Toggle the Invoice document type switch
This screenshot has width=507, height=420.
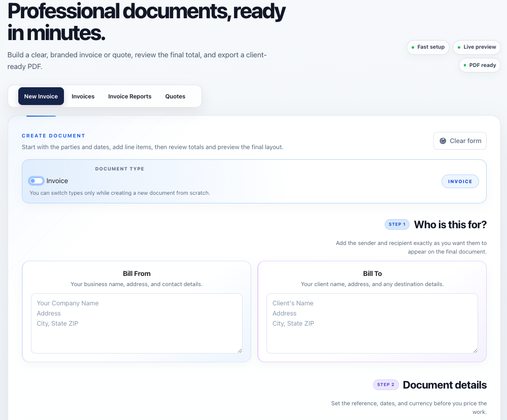pos(36,181)
